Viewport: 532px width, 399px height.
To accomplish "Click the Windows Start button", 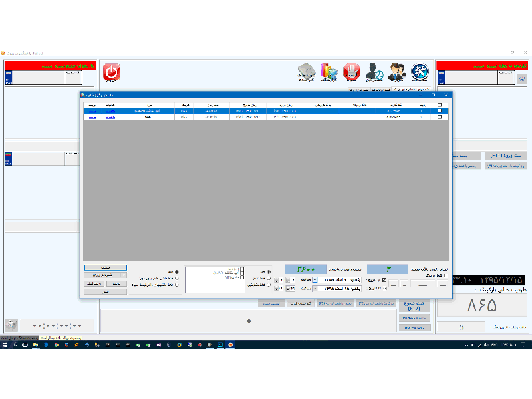I will point(5,345).
